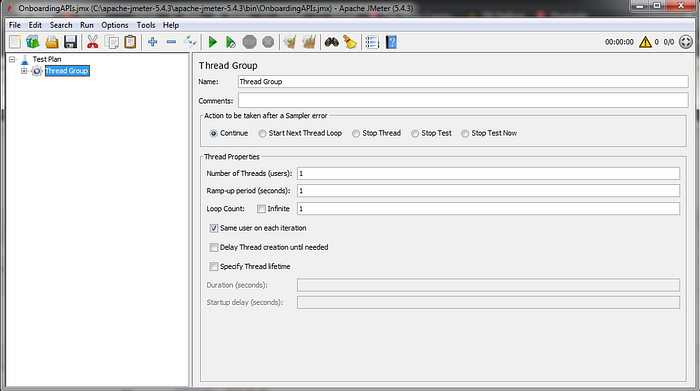This screenshot has width=700, height=391.
Task: Clear all results with double broom icon
Action: pos(309,42)
